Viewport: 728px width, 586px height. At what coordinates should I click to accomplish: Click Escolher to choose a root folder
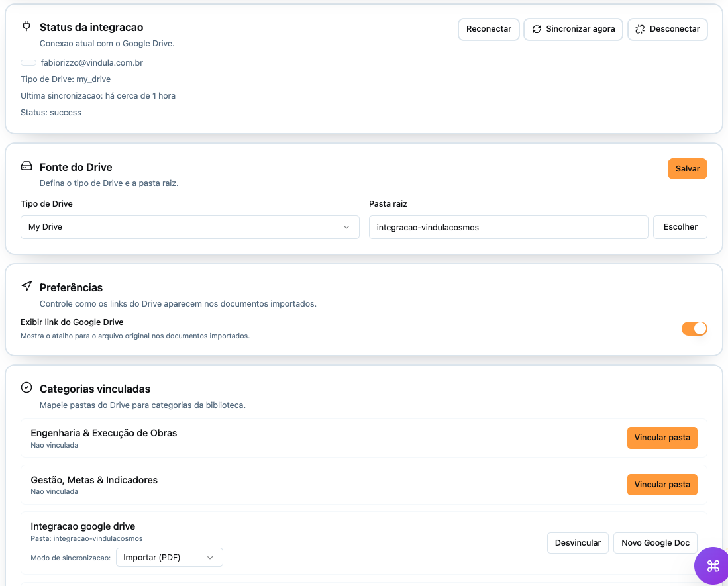(680, 227)
